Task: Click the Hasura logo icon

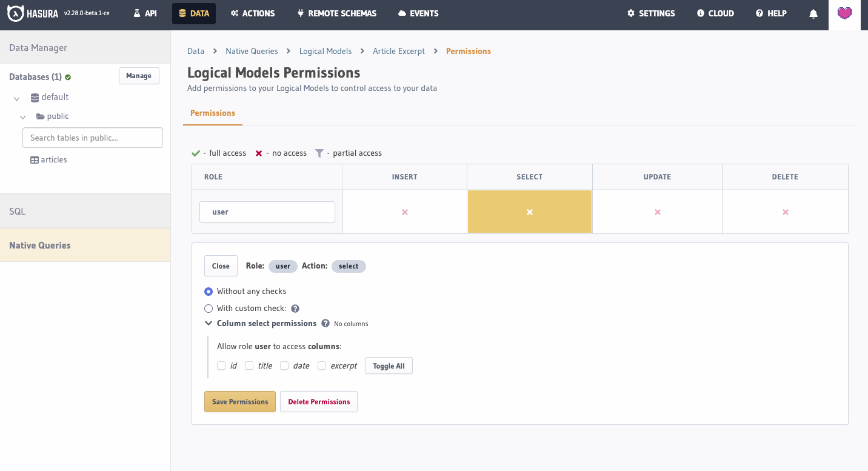Action: point(16,13)
